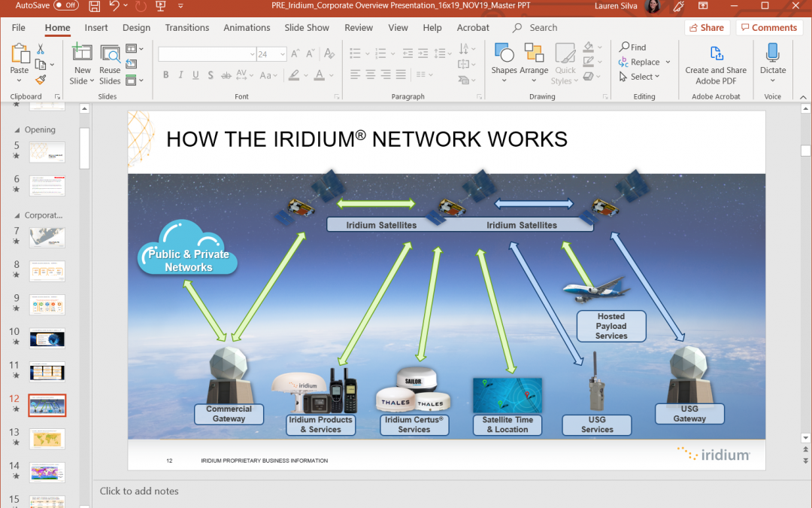Click Create and Share Adobe PDF icon
The height and width of the screenshot is (508, 812).
[717, 53]
